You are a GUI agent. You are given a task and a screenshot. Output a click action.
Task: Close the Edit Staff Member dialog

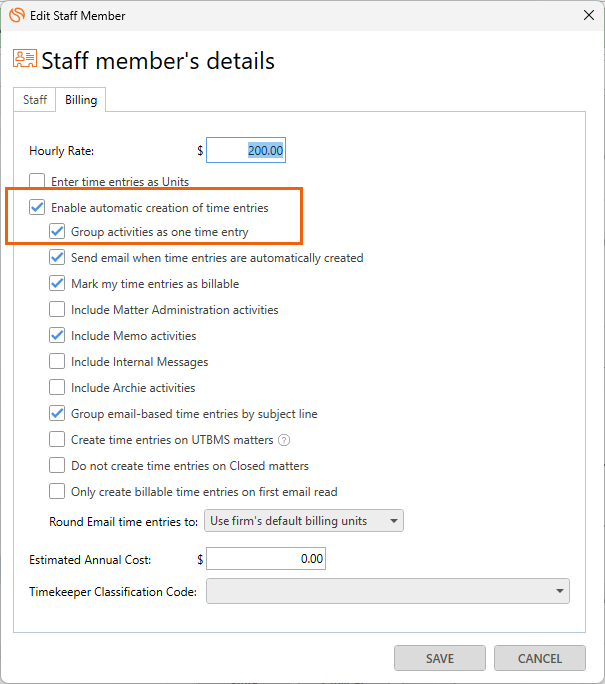tap(589, 15)
